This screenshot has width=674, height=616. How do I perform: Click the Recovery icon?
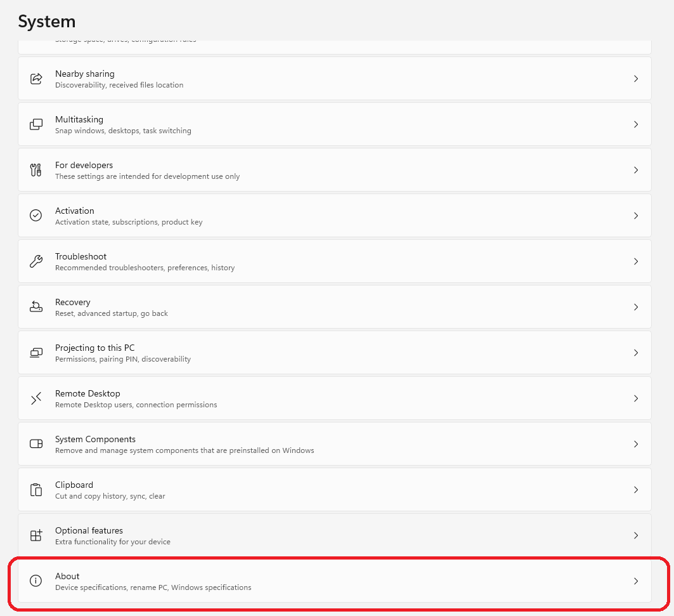click(x=36, y=307)
